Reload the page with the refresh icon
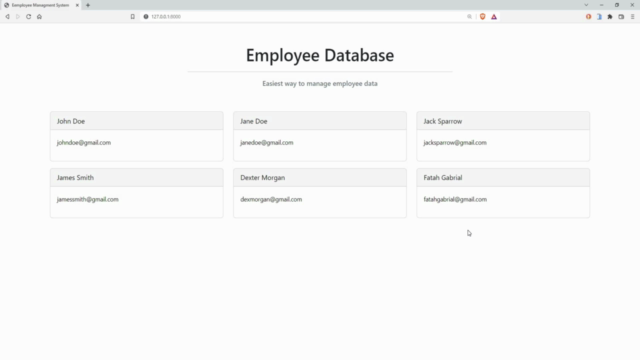This screenshot has width=640, height=360. click(x=29, y=17)
